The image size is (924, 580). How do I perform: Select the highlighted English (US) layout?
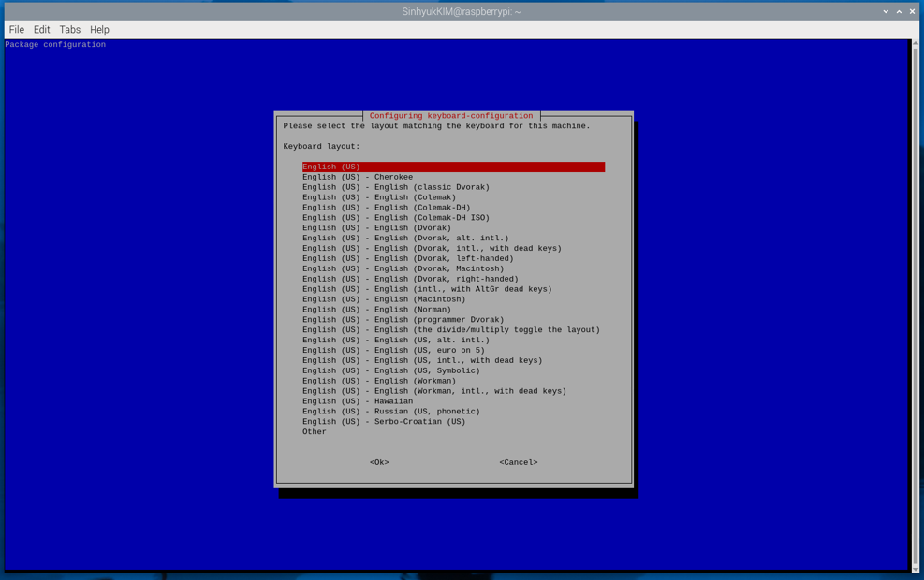[453, 167]
